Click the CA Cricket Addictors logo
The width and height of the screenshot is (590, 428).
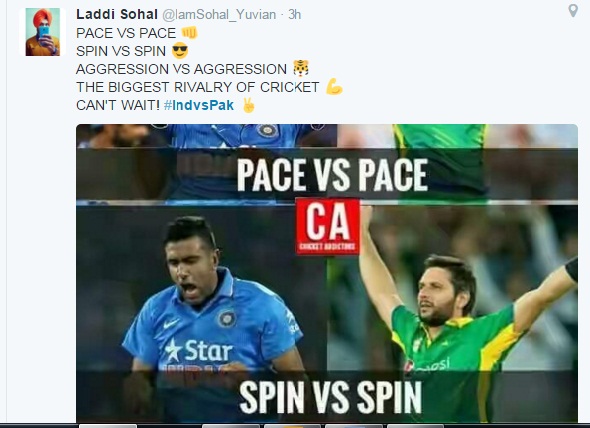pyautogui.click(x=328, y=227)
